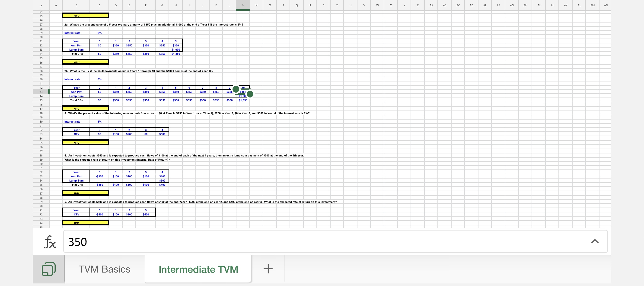The image size is (644, 286).
Task: Open the sheets overview icon beside the tabs
Action: pyautogui.click(x=48, y=269)
